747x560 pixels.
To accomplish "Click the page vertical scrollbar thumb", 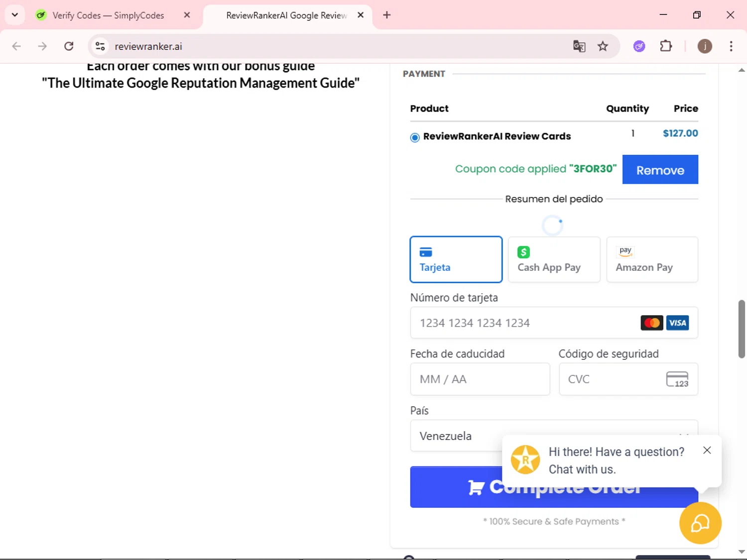I will tap(742, 329).
